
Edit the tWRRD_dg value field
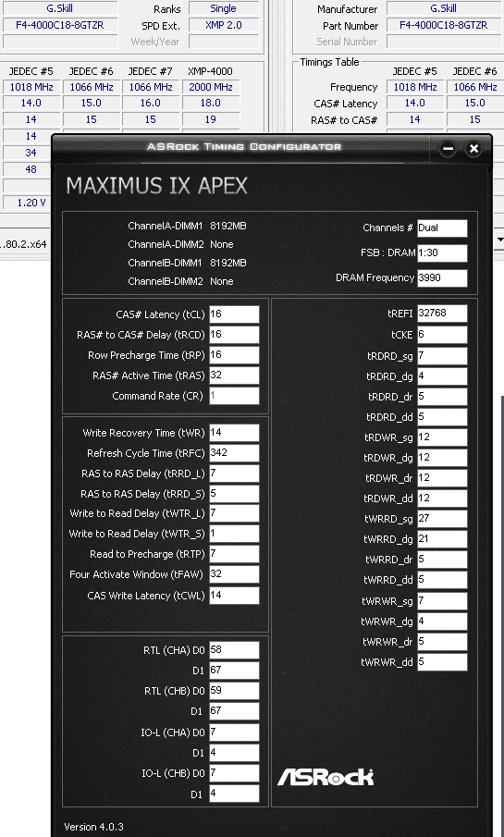443,539
